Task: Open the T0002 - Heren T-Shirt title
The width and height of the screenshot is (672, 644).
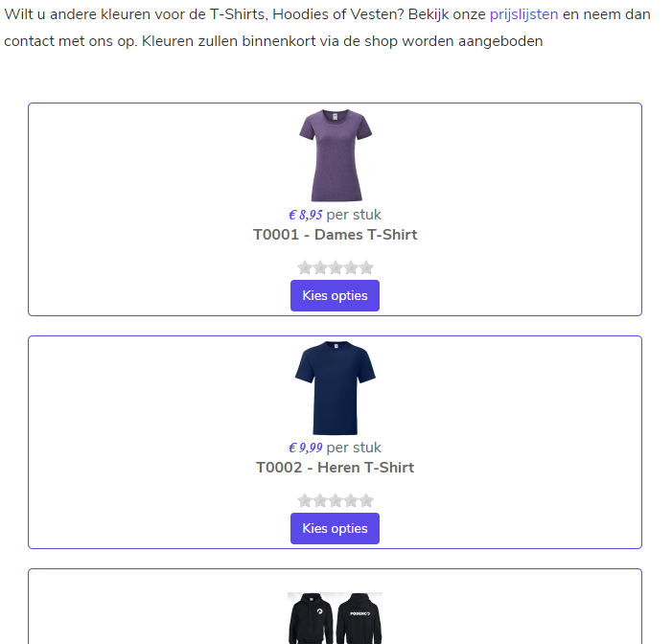Action: [x=335, y=468]
